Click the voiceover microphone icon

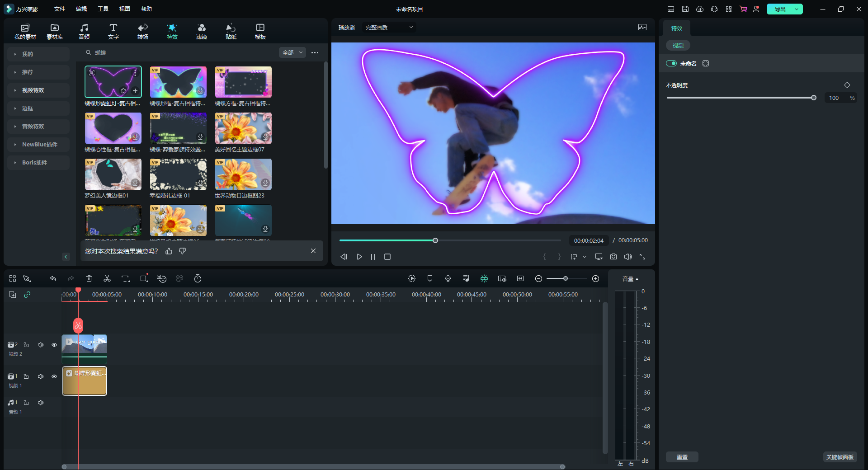click(448, 279)
